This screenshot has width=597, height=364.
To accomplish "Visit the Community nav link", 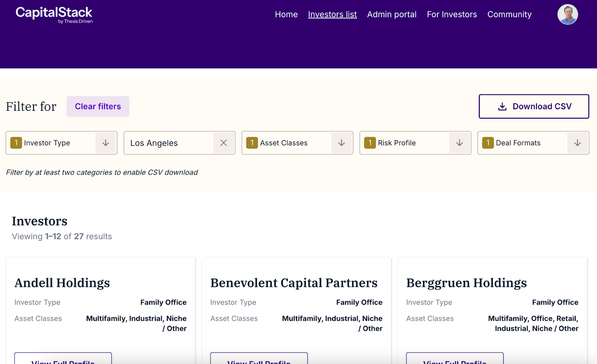I will [x=509, y=15].
